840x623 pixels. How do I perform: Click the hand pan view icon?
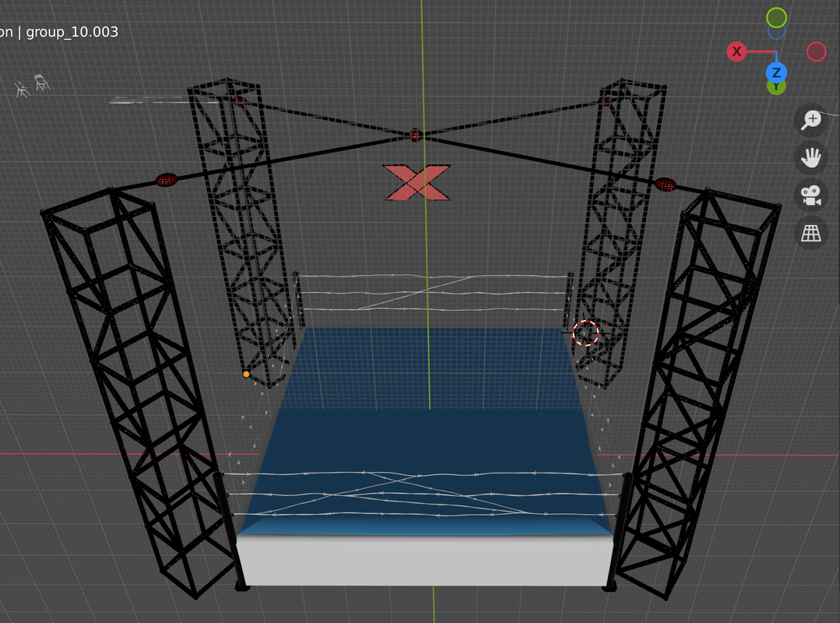coord(811,157)
